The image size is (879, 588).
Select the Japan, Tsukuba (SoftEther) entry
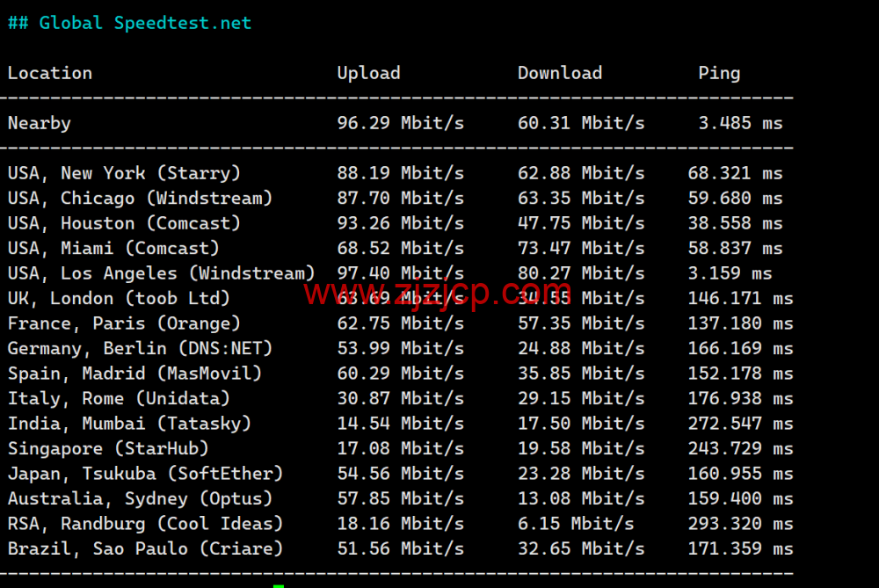[x=144, y=474]
